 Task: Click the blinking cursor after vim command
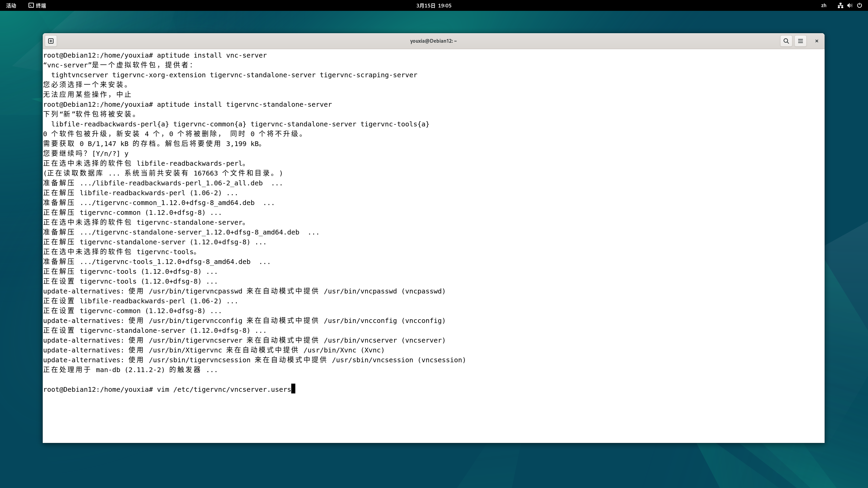(293, 389)
